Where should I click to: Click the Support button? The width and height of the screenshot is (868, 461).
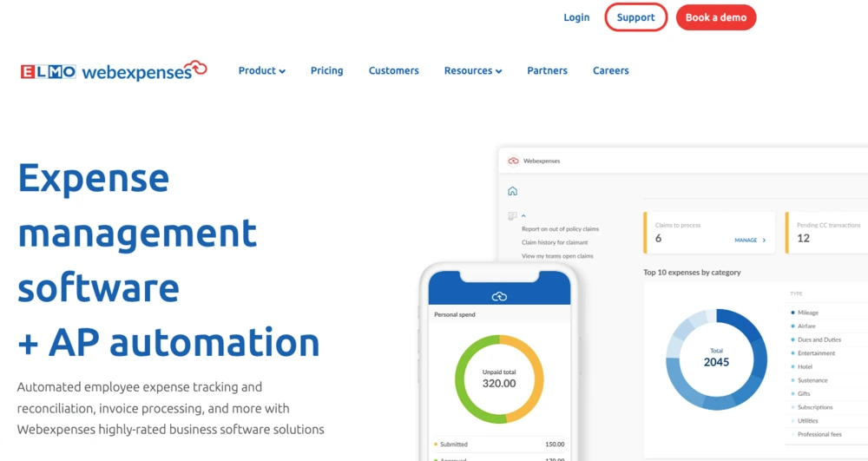635,17
